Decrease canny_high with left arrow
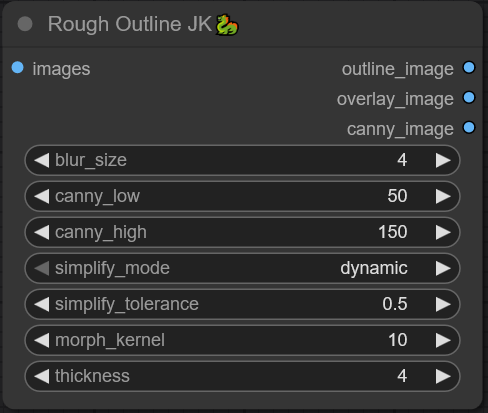 pos(42,232)
